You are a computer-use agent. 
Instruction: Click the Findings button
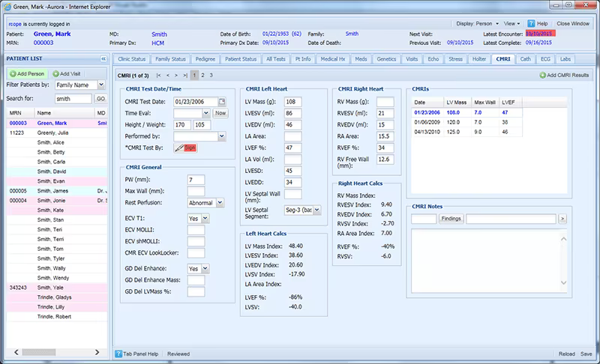(451, 219)
